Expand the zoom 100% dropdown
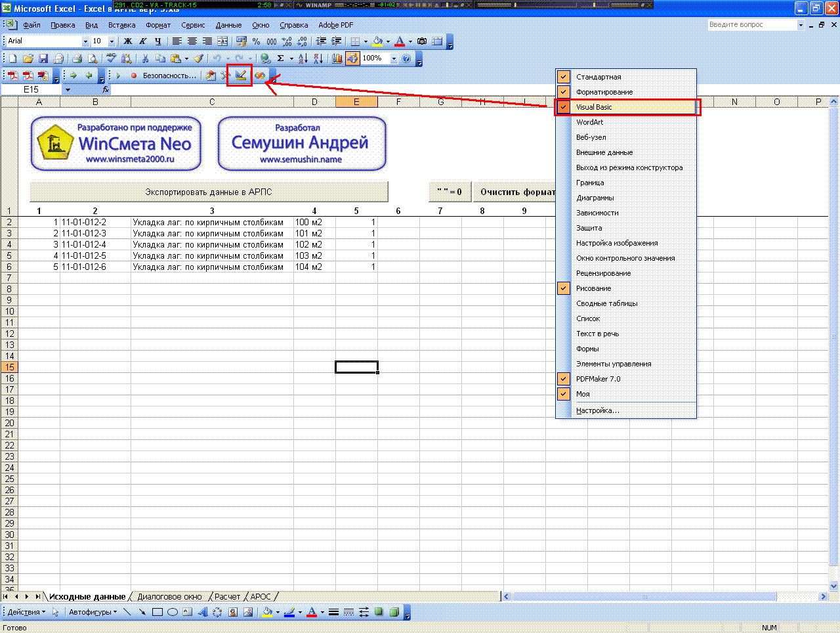Screen dimensions: 840x633 click(x=394, y=58)
